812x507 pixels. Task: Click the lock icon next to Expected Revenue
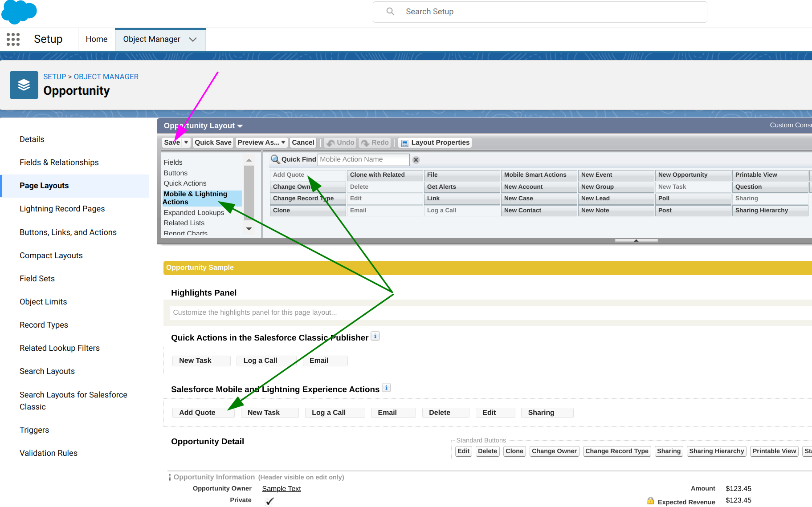point(651,501)
